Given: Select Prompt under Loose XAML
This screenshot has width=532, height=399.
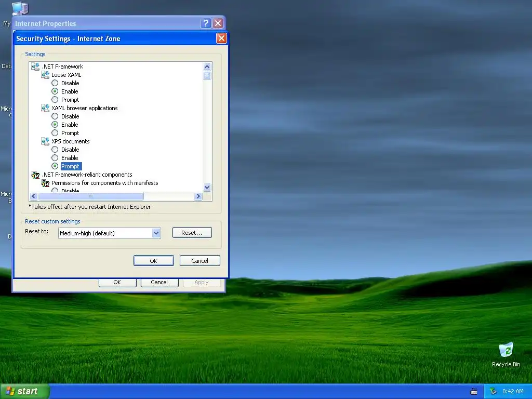Looking at the screenshot, I should pos(55,100).
